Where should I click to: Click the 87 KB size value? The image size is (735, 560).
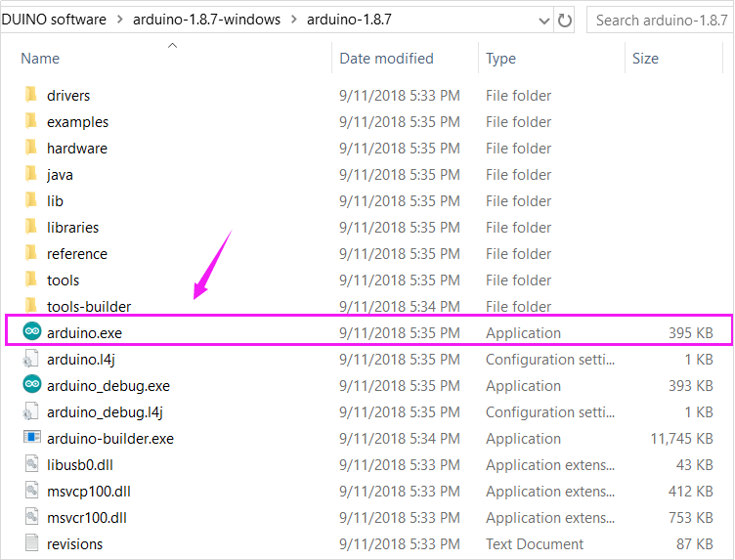695,544
